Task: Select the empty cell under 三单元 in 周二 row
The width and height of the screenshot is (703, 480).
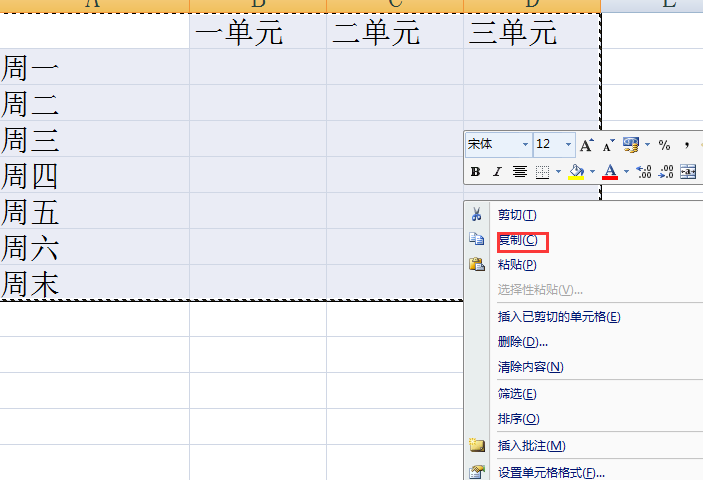Action: click(x=532, y=103)
